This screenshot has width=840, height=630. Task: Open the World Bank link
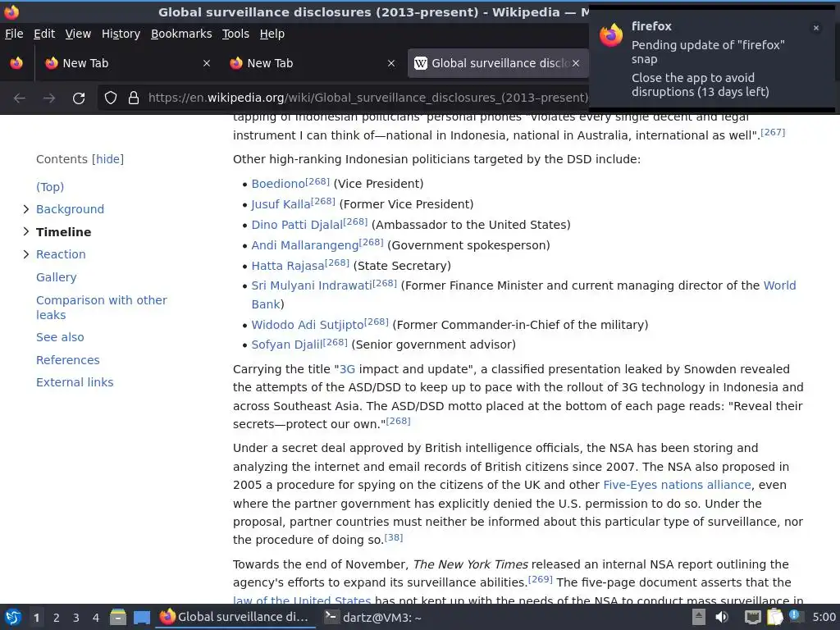click(x=779, y=285)
